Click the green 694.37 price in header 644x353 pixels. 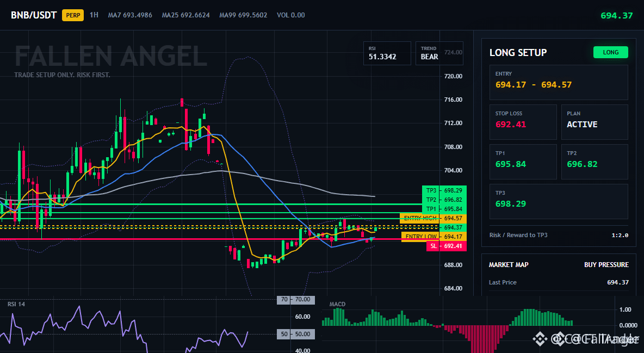616,16
